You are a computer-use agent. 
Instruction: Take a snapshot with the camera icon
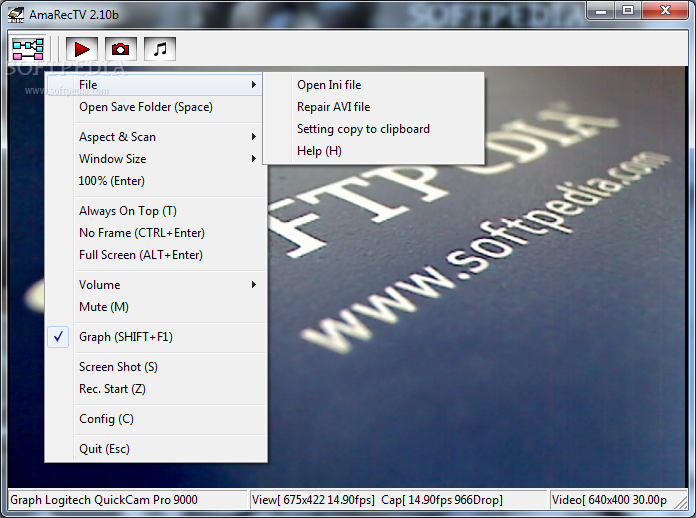click(121, 49)
